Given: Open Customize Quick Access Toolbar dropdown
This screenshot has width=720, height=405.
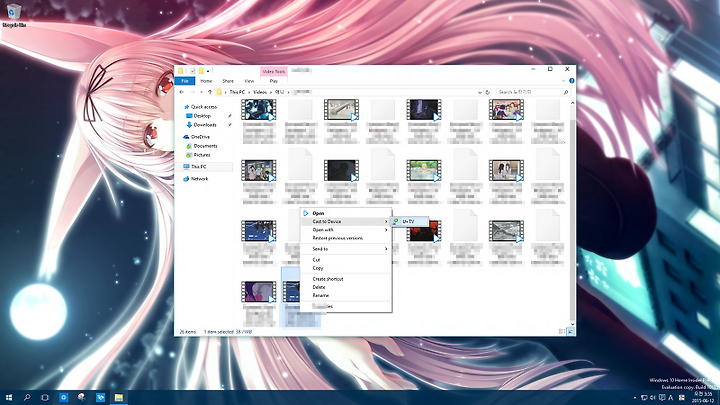Looking at the screenshot, I should [208, 71].
